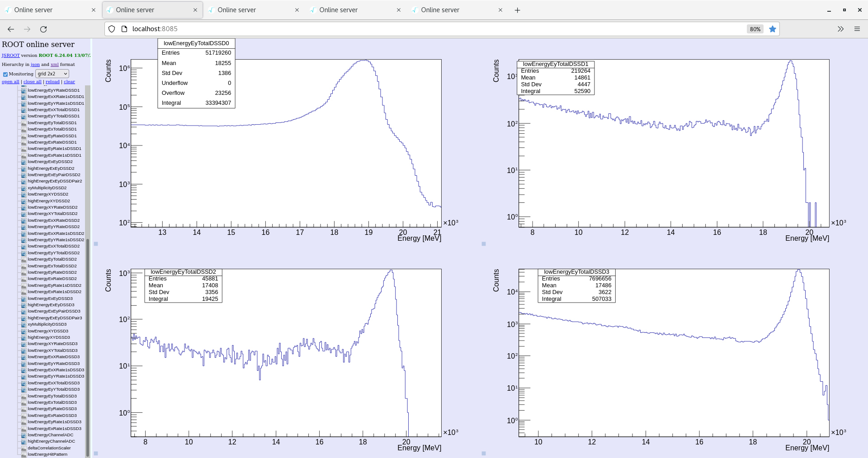Click the browser forward arrow
This screenshot has width=868, height=458.
coord(27,29)
